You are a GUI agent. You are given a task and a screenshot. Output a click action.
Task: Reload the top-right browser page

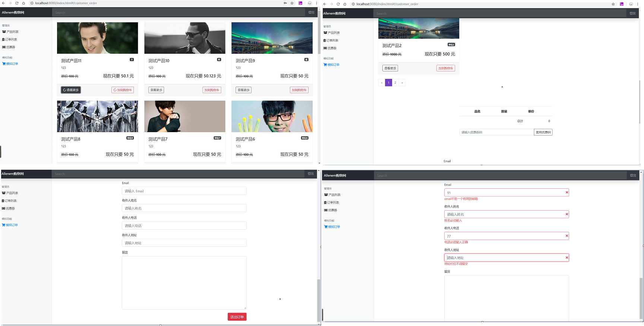pos(338,4)
